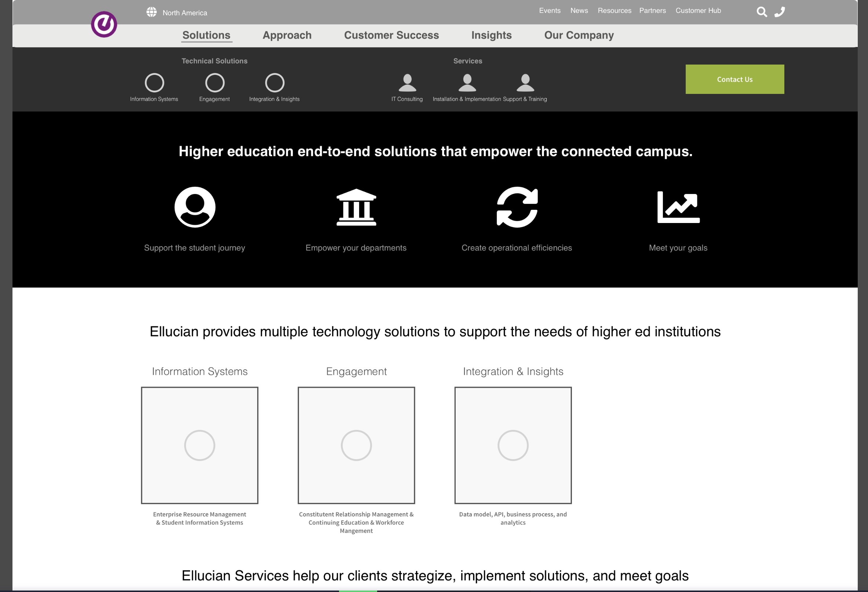Open the Insights main menu
The image size is (868, 592).
click(x=492, y=35)
